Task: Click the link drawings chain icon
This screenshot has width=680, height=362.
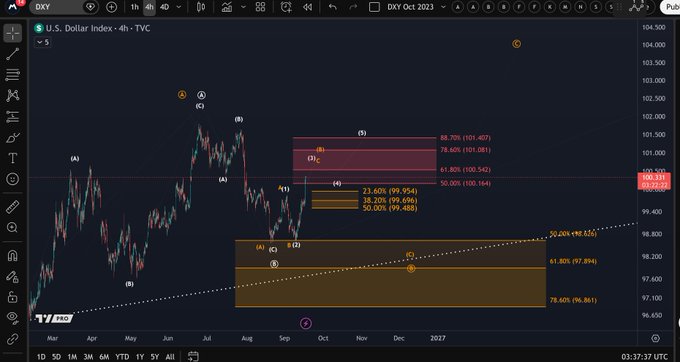Action: (x=13, y=338)
